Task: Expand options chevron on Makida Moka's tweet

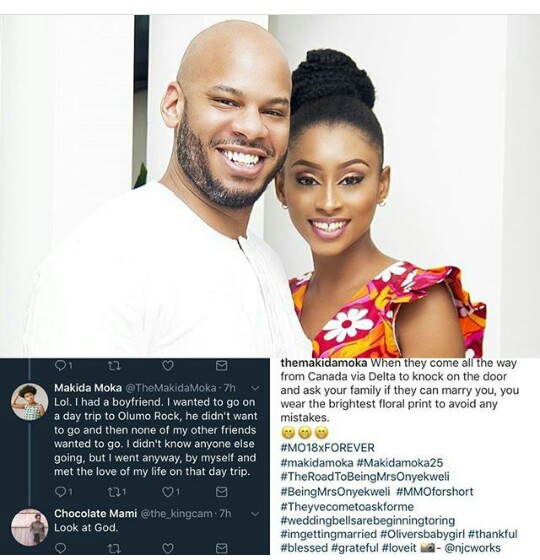Action: [x=256, y=388]
